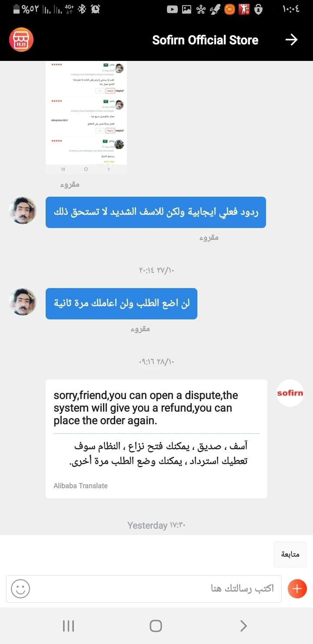Screen dimensions: 313x644
Task: Tap the red plus attachment button
Action: [297, 589]
